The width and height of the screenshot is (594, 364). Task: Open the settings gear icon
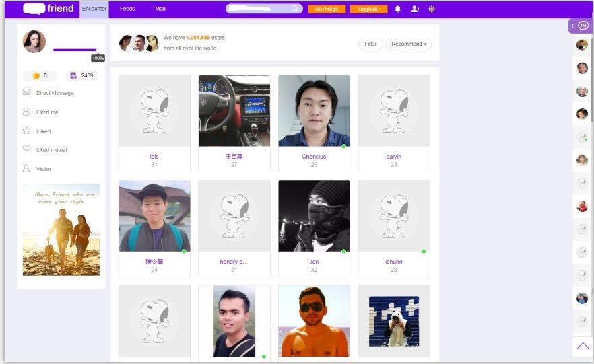click(432, 9)
